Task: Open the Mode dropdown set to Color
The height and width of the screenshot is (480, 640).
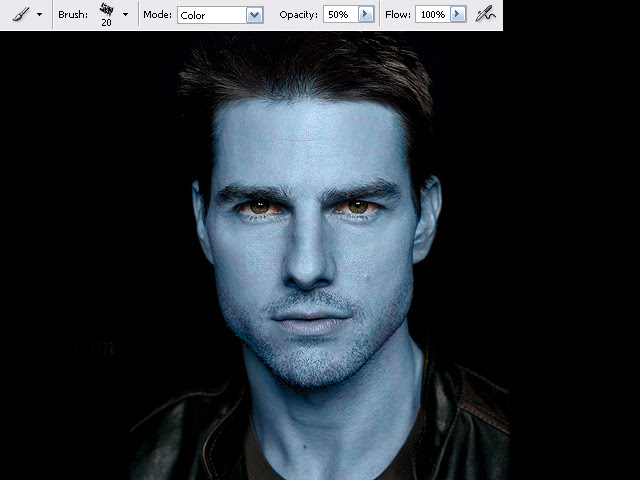Action: (220, 15)
